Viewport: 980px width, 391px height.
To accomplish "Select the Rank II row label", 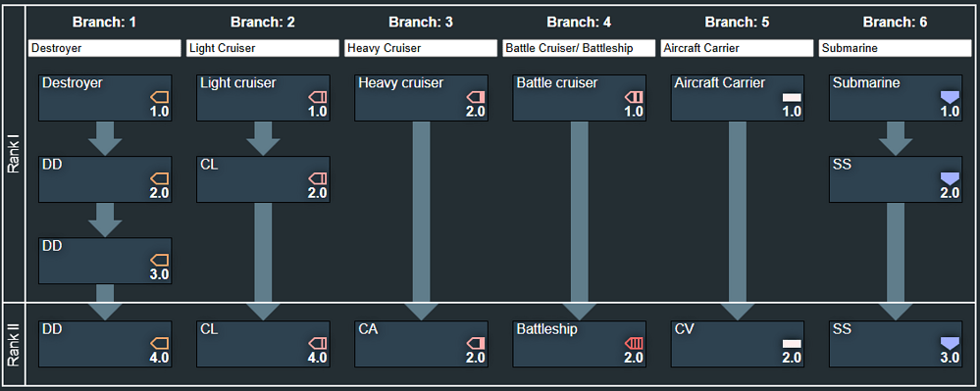I will pos(13,344).
